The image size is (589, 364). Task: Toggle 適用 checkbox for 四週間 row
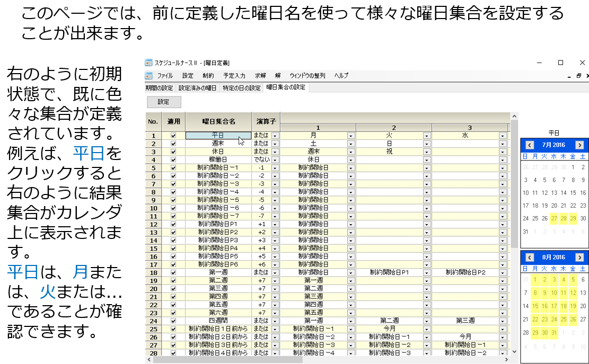click(173, 321)
